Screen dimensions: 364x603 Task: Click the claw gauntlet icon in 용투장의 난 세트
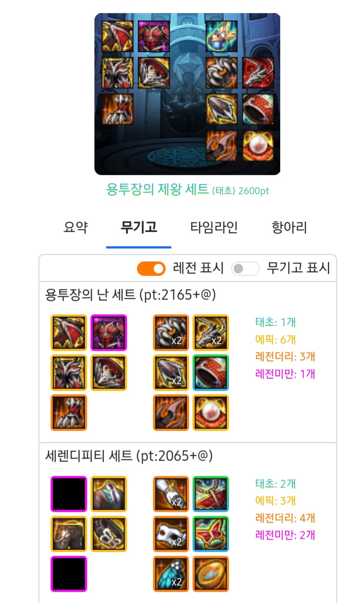(x=69, y=412)
